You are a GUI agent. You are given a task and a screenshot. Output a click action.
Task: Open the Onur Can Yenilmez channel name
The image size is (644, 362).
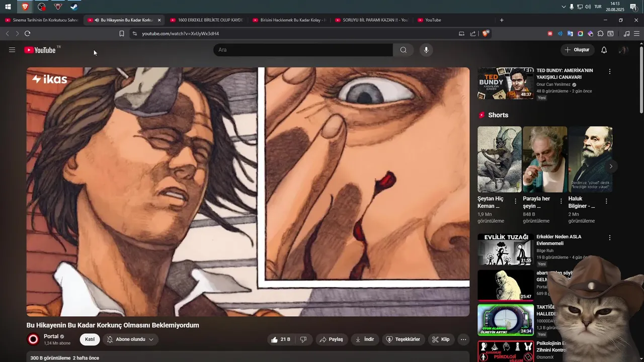click(553, 84)
